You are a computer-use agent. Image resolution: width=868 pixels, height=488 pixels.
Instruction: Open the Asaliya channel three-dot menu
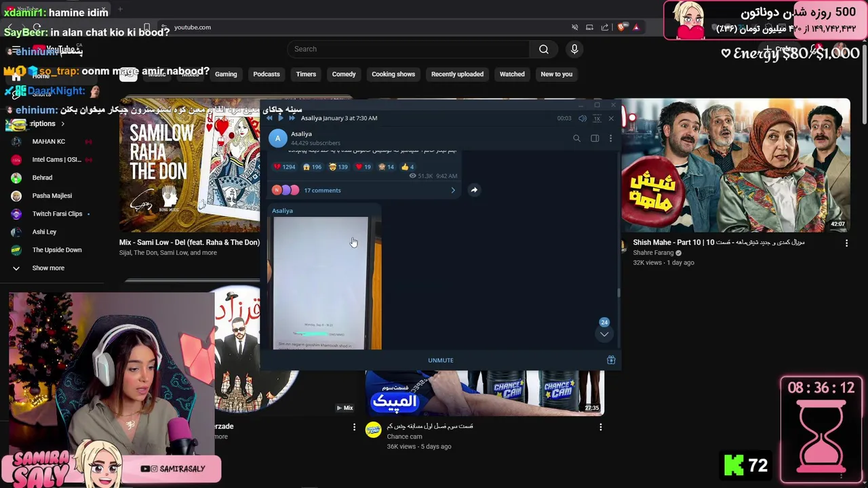[x=610, y=138]
